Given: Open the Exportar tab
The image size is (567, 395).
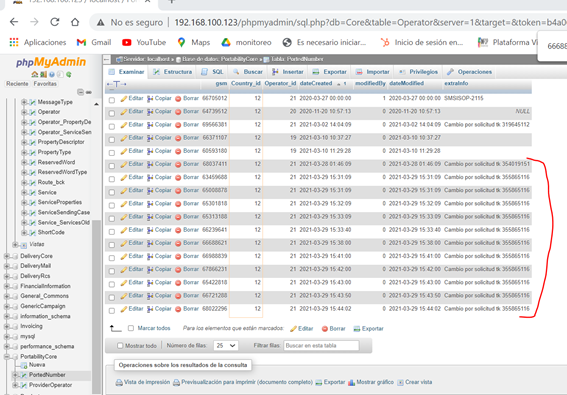Looking at the screenshot, I should 330,72.
